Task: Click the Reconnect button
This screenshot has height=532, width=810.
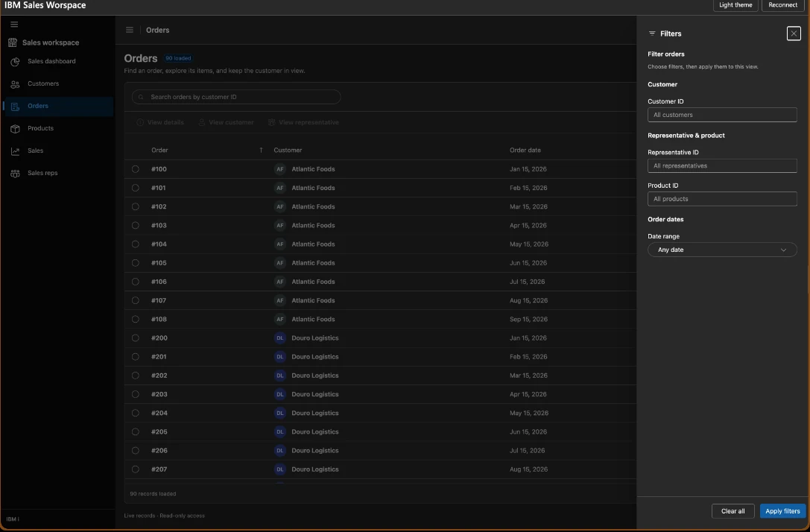Action: (x=782, y=5)
